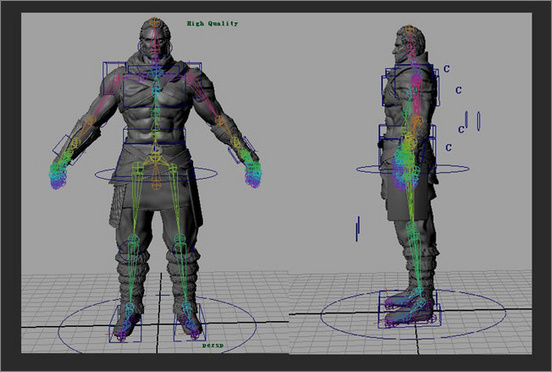Select the large ground circle control in front view
The image size is (552, 372).
[157, 326]
